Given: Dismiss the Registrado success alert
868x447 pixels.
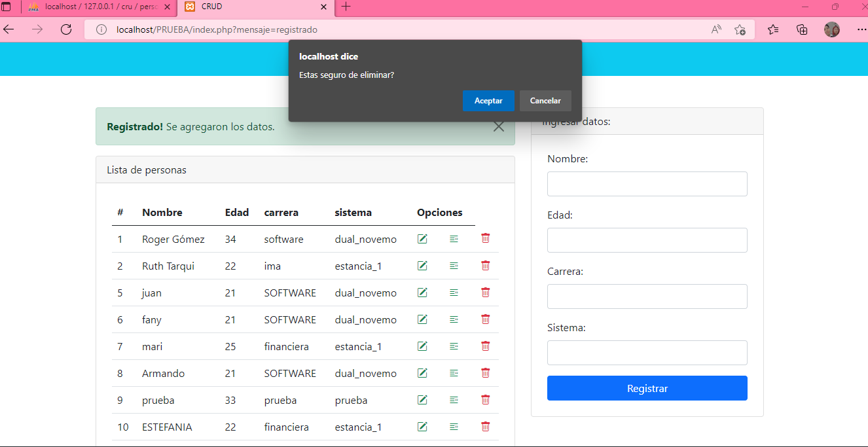Looking at the screenshot, I should (498, 126).
